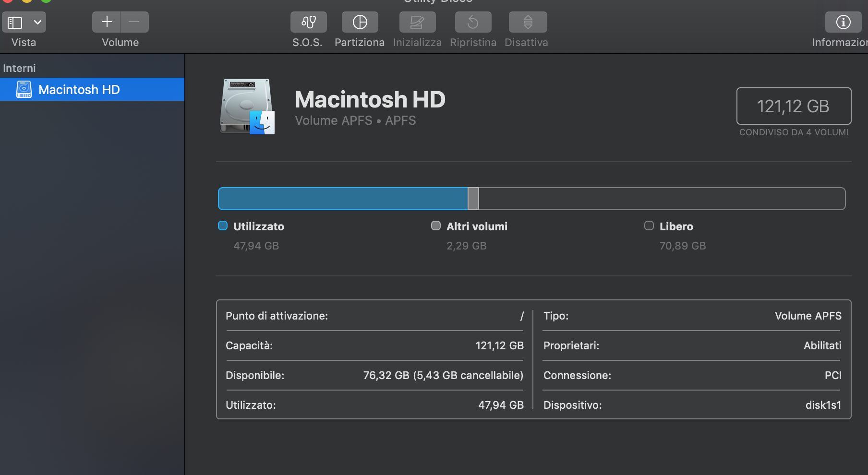868x475 pixels.
Task: Click the Macintosh HD drive icon
Action: point(246,106)
